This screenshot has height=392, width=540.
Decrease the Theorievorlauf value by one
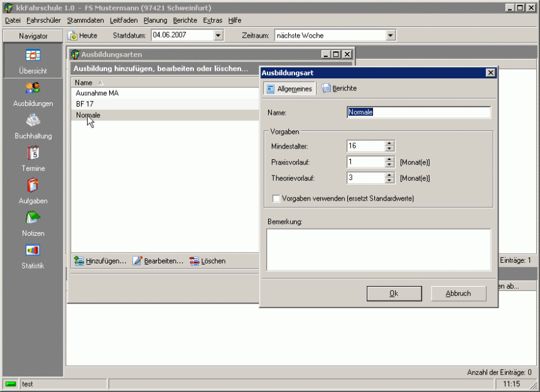click(x=389, y=181)
